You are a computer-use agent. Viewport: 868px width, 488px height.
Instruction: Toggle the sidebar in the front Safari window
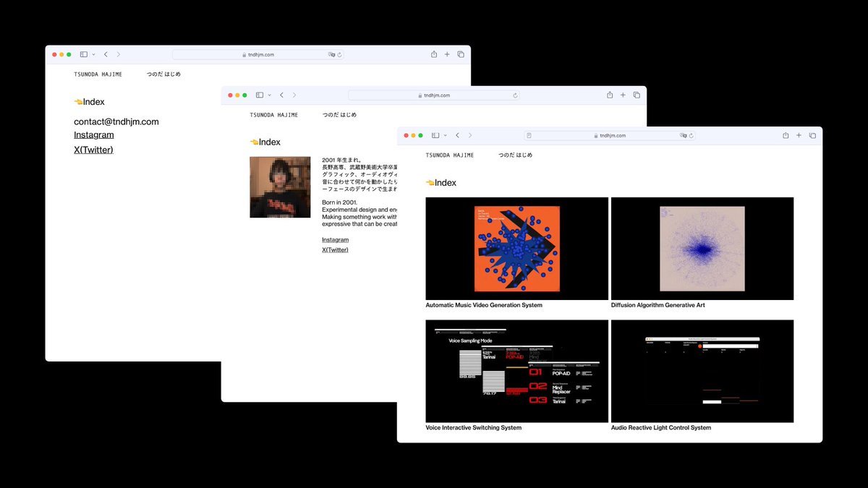point(435,135)
